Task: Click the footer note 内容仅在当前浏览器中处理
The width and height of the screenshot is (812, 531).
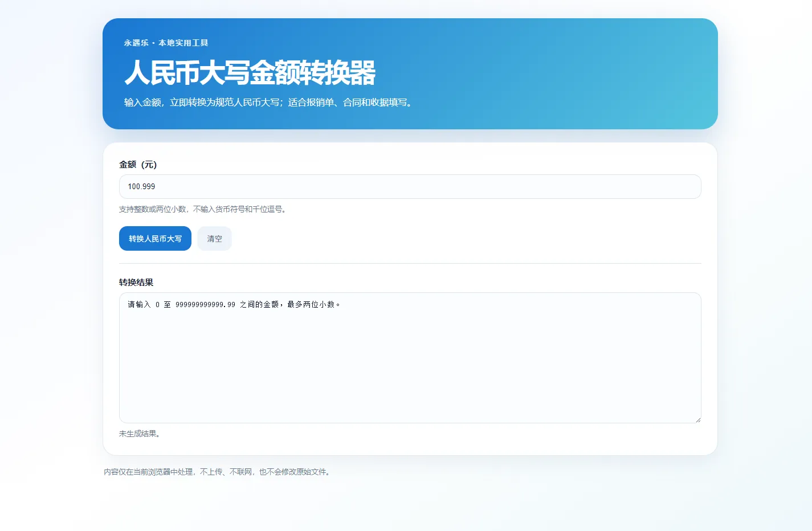Action: point(217,472)
